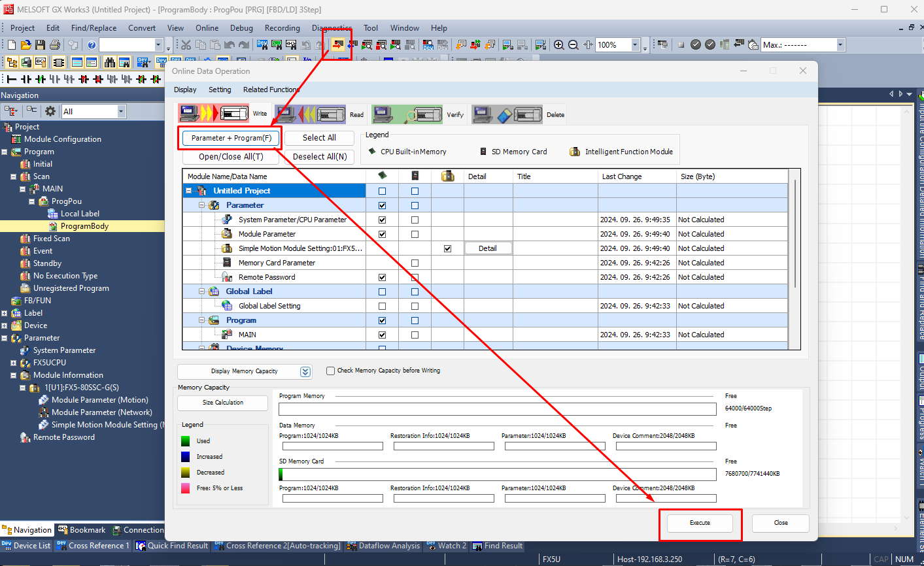Click the Open project folder icon
The image size is (924, 566).
(x=26, y=44)
